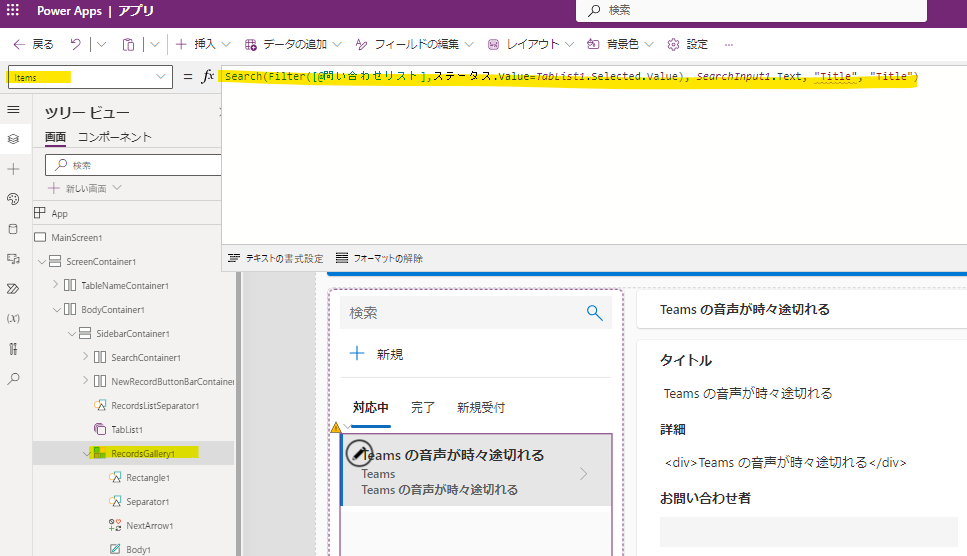Screen dimensions: 967x556
Task: Open the Power Automate icon in sidebar
Action: click(x=14, y=288)
